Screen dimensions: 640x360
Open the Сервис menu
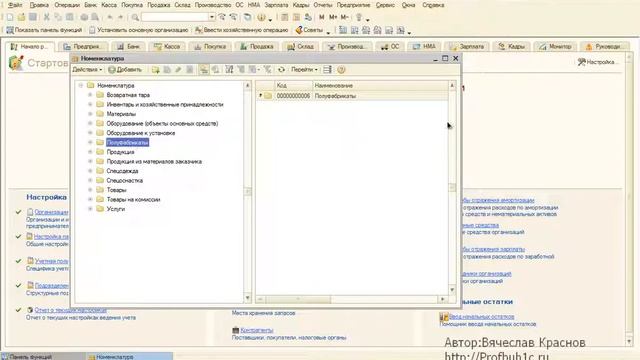pyautogui.click(x=385, y=5)
